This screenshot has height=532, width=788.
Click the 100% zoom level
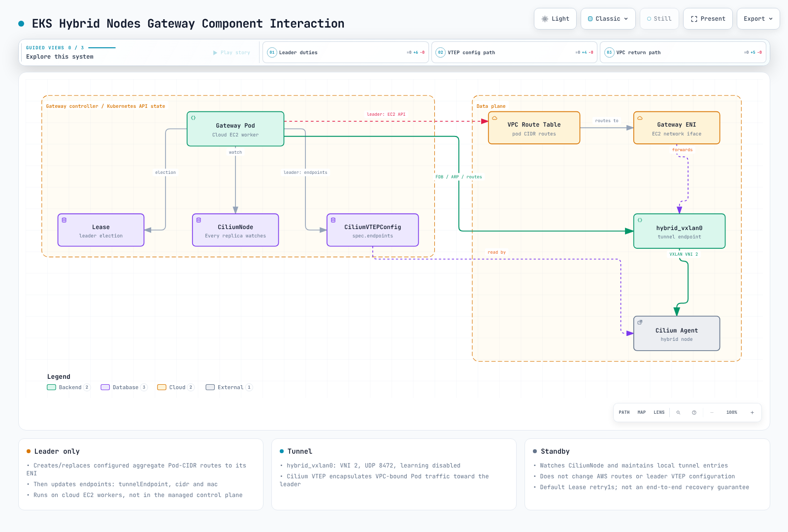[732, 412]
